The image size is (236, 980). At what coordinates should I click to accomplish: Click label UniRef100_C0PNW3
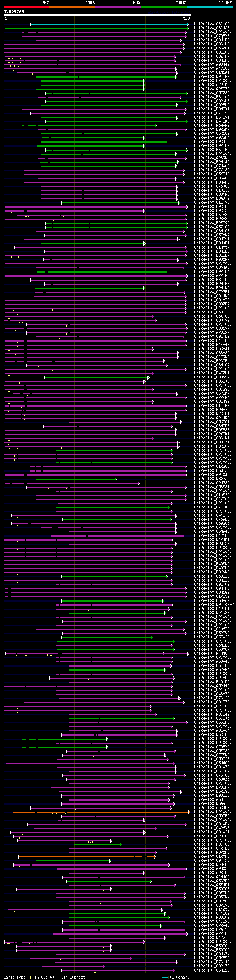pyautogui.click(x=212, y=101)
